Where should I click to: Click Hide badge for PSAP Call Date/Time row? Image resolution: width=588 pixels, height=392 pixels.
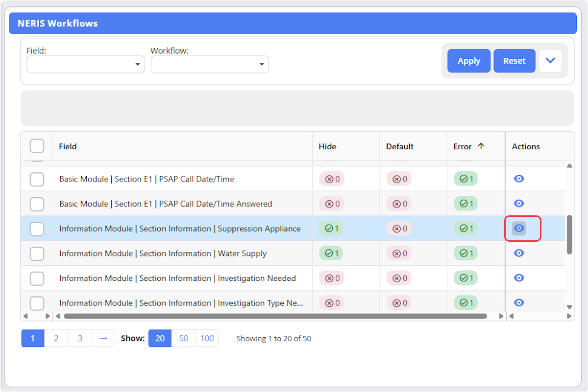click(x=331, y=179)
